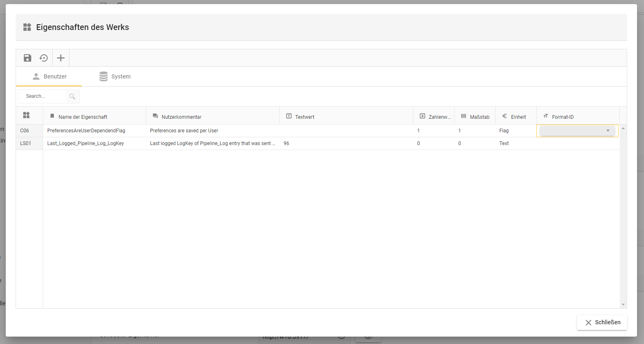Image resolution: width=644 pixels, height=344 pixels.
Task: Click the reset/undo changes icon
Action: [44, 58]
